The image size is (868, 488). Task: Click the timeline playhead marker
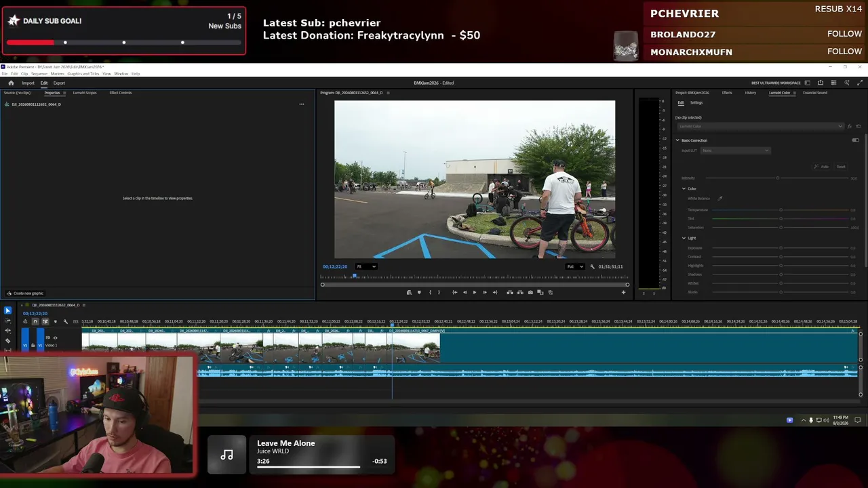tap(391, 326)
